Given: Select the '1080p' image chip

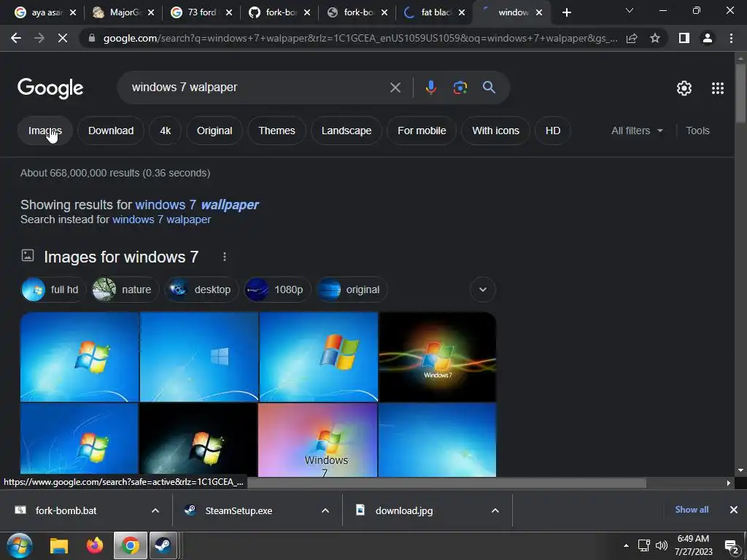Looking at the screenshot, I should click(x=277, y=289).
